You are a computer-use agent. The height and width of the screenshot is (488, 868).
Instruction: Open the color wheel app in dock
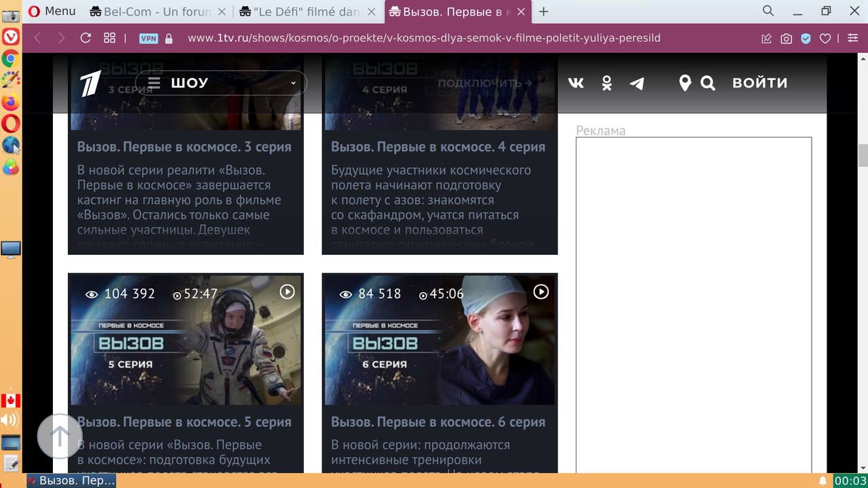(x=10, y=167)
